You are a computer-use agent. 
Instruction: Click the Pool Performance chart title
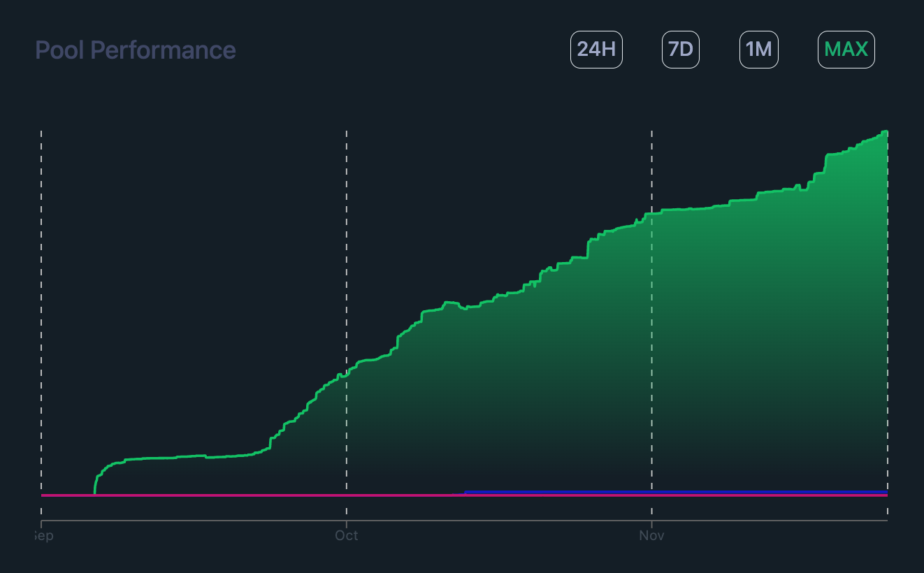point(136,50)
